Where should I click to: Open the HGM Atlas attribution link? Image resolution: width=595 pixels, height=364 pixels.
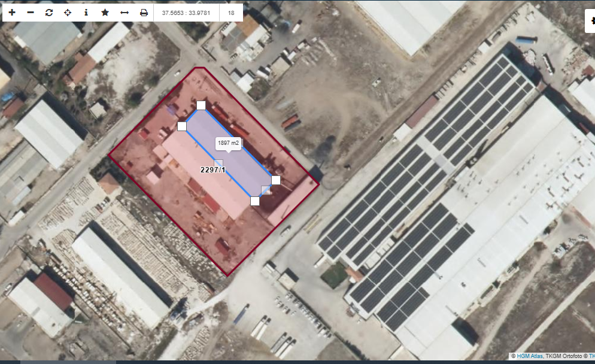530,356
